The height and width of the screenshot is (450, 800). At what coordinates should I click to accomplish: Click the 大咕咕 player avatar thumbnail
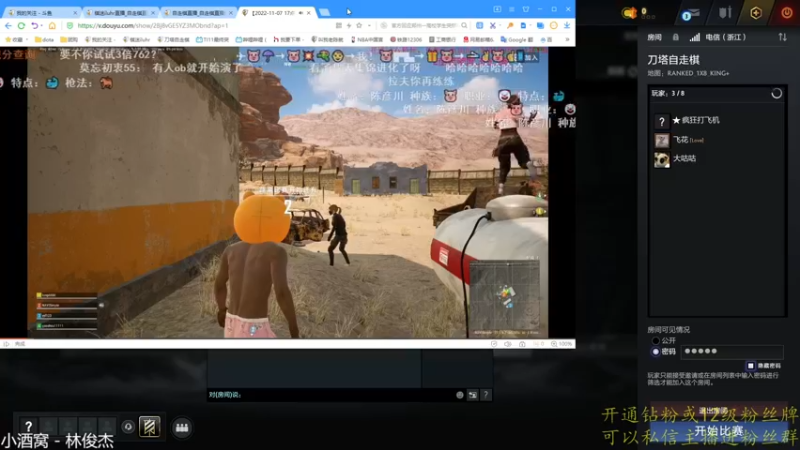click(x=662, y=160)
